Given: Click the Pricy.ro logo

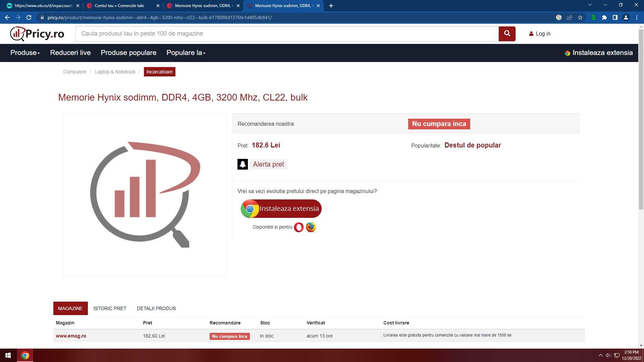Looking at the screenshot, I should [37, 34].
